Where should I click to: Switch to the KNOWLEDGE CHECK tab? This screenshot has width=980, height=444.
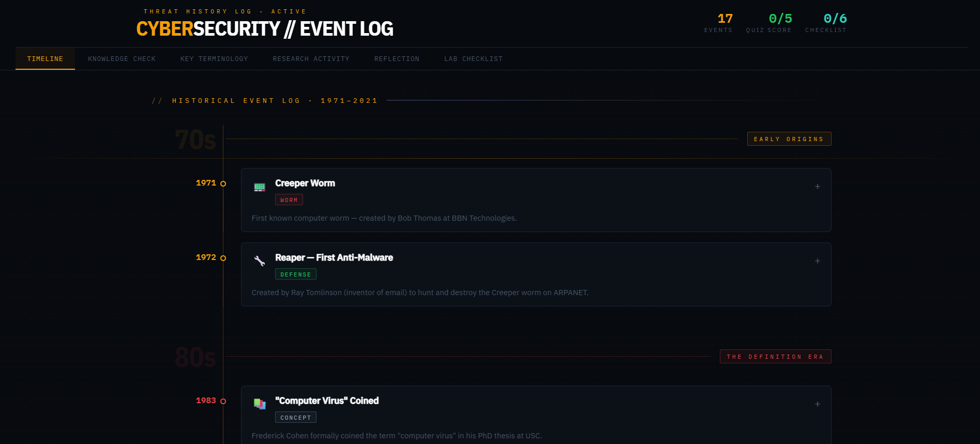122,58
